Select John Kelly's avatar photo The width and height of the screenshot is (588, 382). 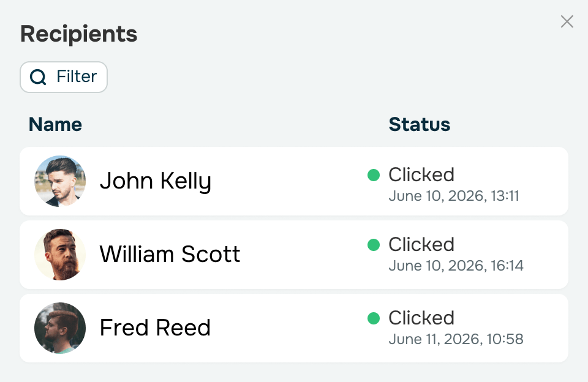coord(60,181)
